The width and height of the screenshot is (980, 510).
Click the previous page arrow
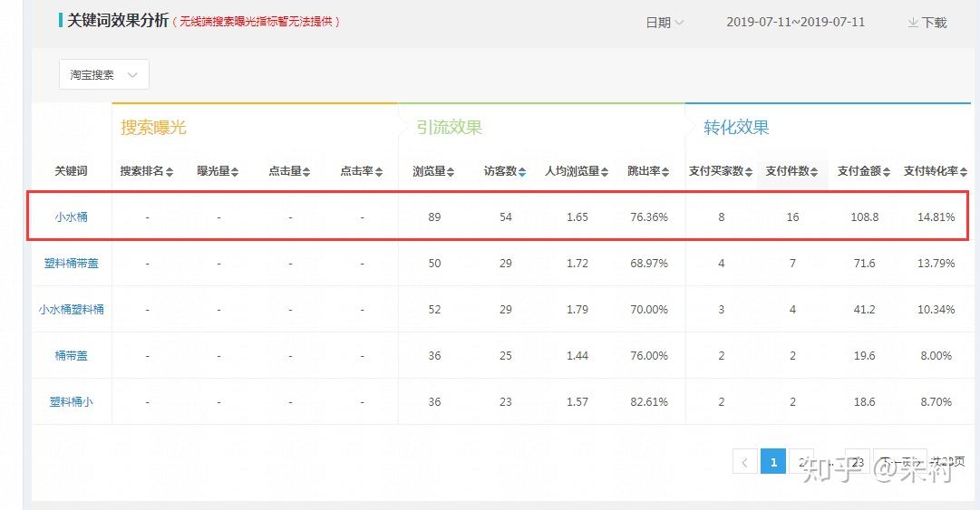click(745, 462)
